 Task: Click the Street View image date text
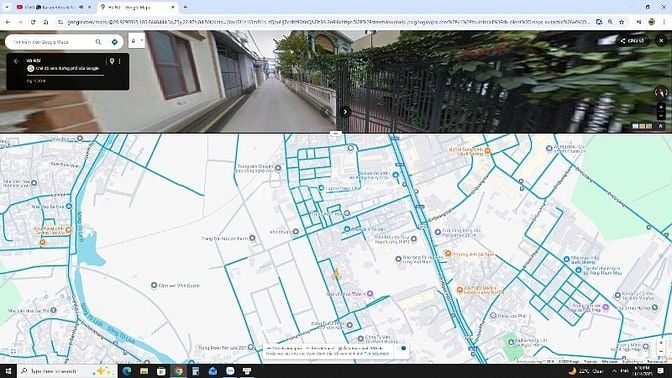pos(36,81)
